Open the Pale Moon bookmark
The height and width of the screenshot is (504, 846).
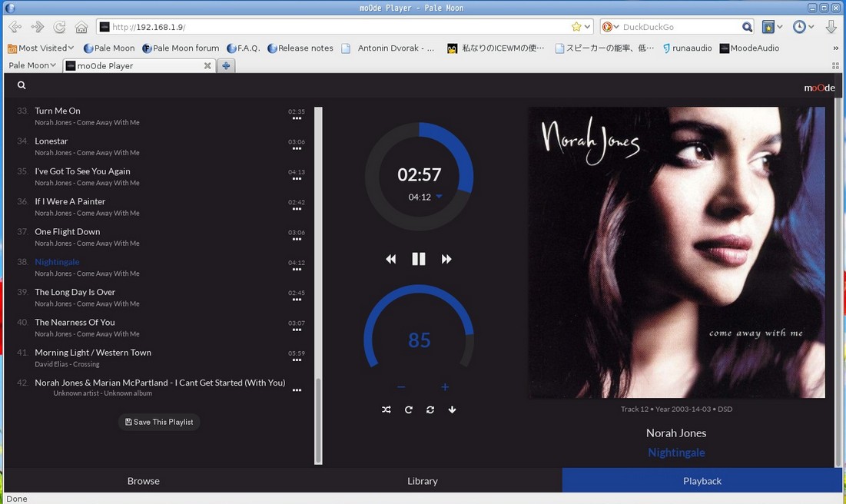tap(109, 48)
